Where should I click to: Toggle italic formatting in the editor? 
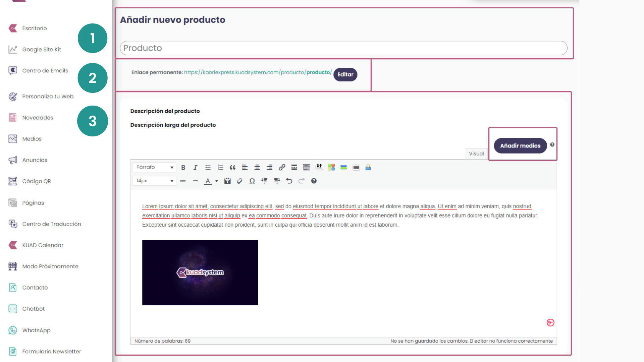coord(195,167)
